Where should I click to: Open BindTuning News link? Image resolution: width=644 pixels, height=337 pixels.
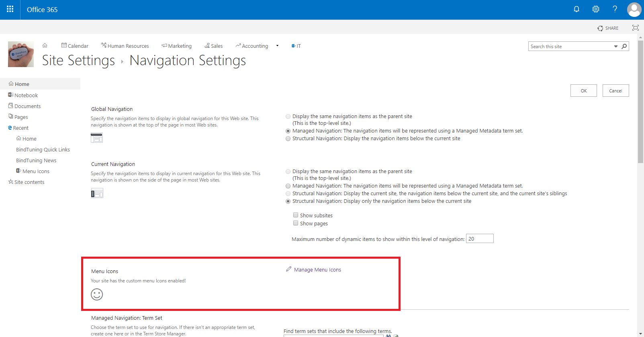click(x=36, y=160)
